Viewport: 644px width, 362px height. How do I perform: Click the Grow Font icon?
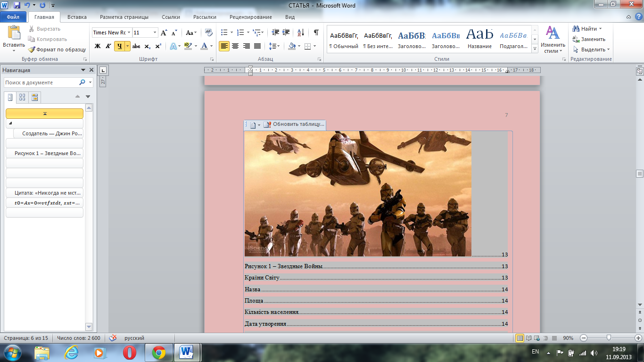pyautogui.click(x=164, y=33)
